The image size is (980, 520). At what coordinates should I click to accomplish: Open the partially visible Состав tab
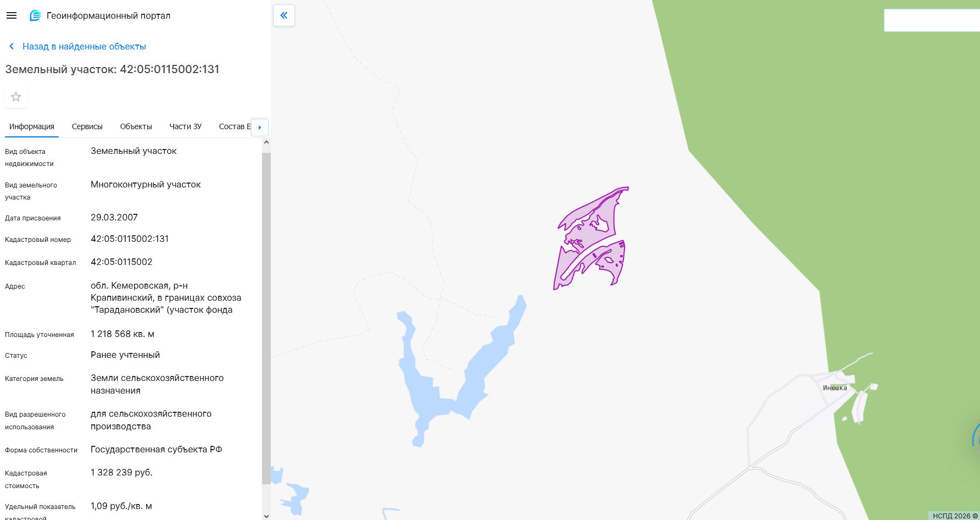pos(235,126)
